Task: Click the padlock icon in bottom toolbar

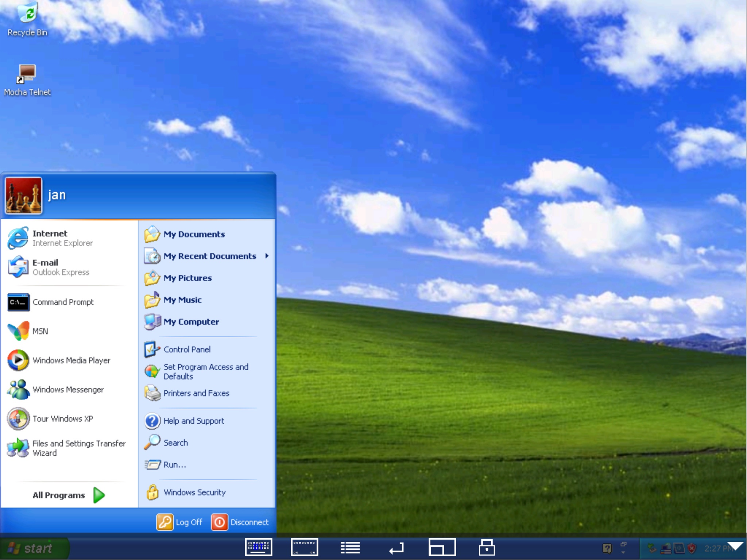Action: tap(487, 547)
